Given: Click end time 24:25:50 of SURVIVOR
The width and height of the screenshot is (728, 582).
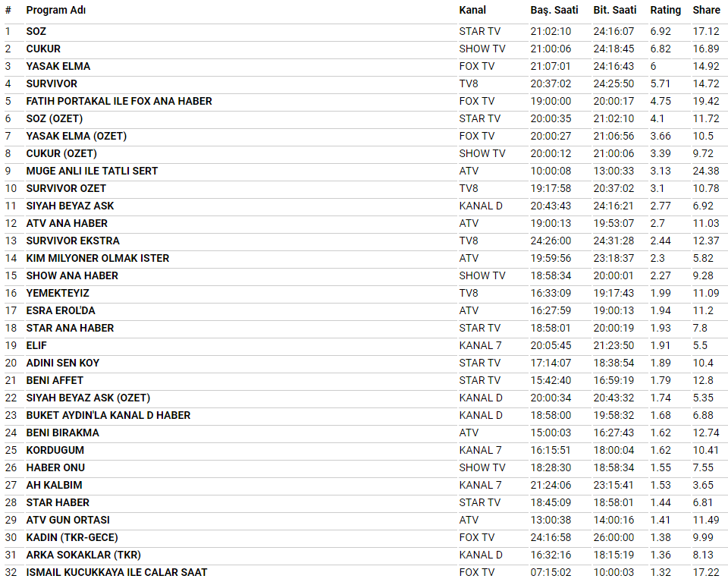Looking at the screenshot, I should pyautogui.click(x=613, y=84).
